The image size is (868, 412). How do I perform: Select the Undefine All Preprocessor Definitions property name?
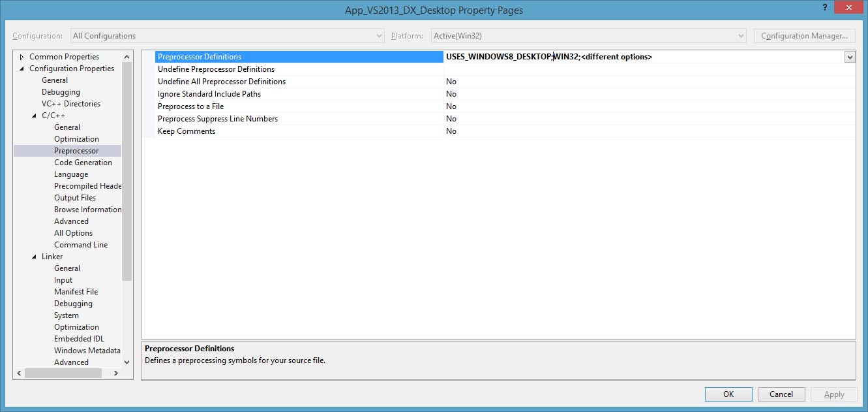tap(222, 82)
